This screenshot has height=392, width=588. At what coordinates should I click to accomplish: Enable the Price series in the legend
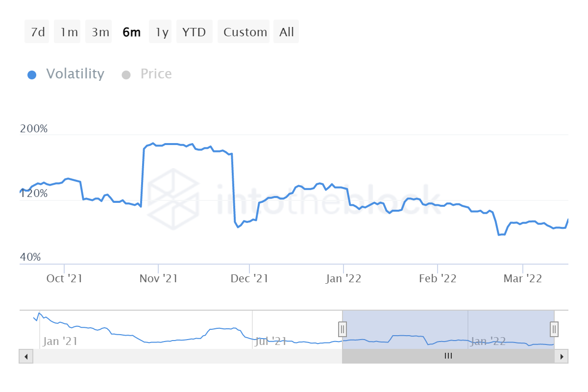(x=155, y=73)
